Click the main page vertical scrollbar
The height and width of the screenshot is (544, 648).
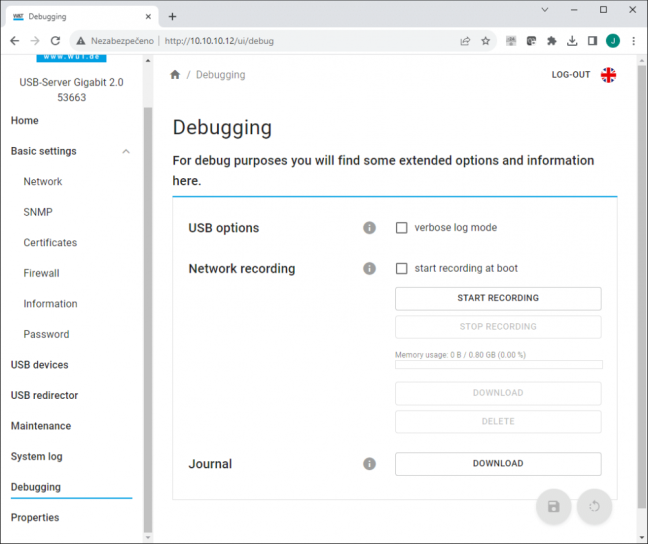[x=641, y=285]
